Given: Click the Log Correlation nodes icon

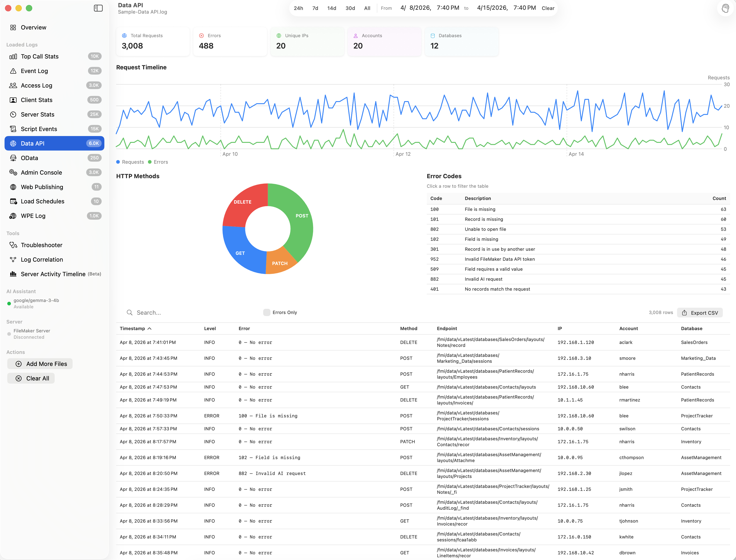Looking at the screenshot, I should coord(13,260).
